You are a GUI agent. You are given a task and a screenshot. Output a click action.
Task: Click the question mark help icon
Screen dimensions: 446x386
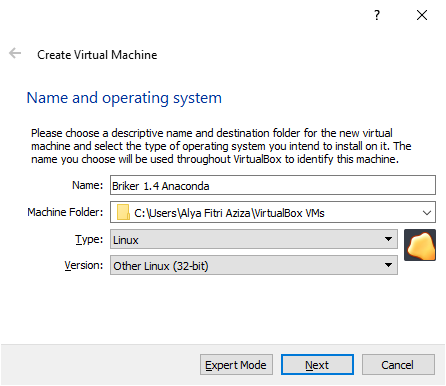click(377, 15)
